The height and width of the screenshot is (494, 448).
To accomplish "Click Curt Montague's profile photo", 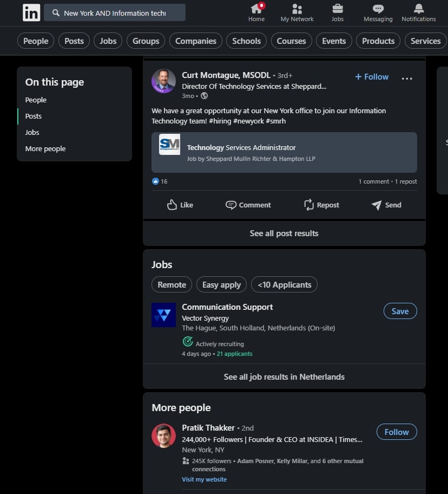I will tap(163, 81).
